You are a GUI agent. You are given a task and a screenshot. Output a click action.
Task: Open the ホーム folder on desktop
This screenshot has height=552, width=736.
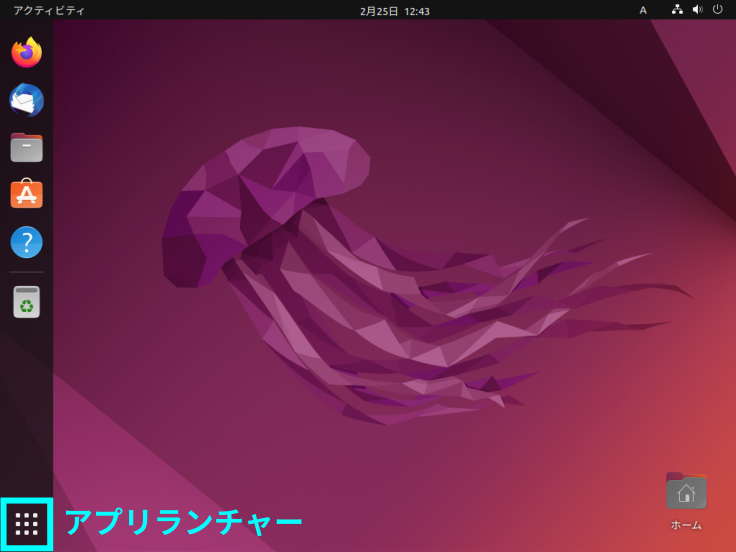click(686, 501)
